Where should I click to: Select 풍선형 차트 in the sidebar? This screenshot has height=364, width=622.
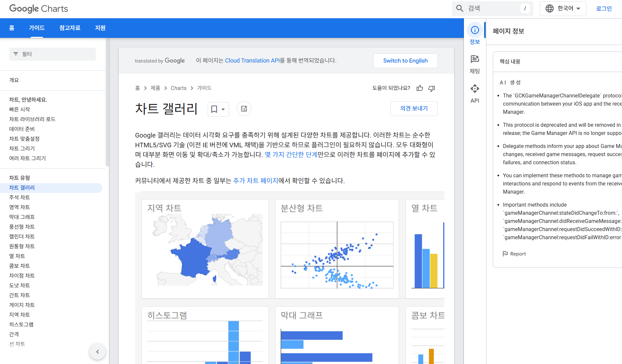pos(22,227)
